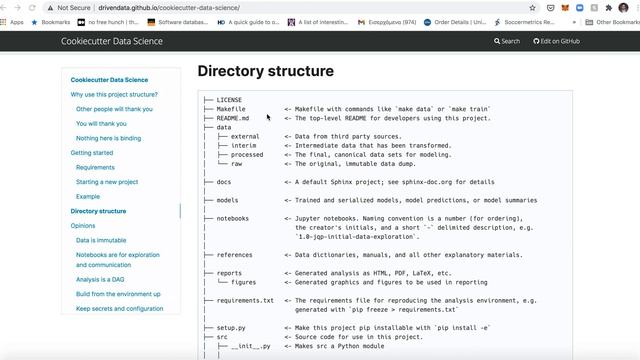Click 'processed' data subfolder text
This screenshot has height=360, width=640.
click(x=247, y=155)
